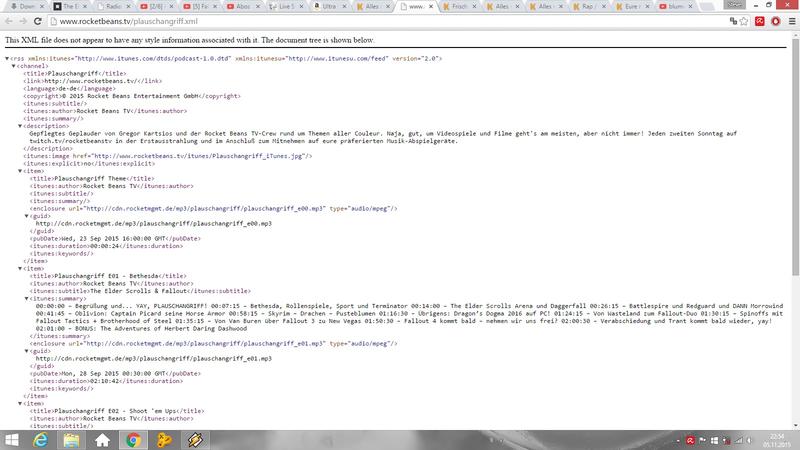Select the Chrome taskbar icon
Image resolution: width=800 pixels, height=450 pixels.
(x=133, y=440)
